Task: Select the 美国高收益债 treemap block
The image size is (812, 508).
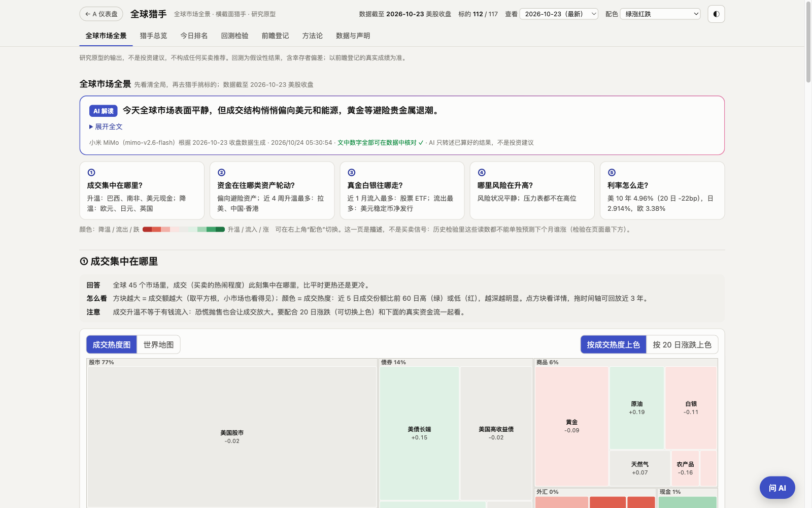Action: pyautogui.click(x=496, y=433)
